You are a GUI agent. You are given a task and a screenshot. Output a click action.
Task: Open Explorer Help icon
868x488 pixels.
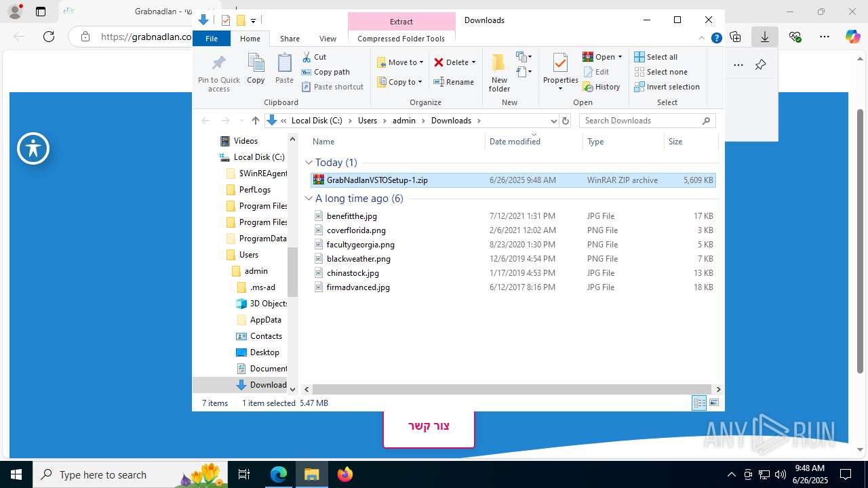[x=716, y=39]
